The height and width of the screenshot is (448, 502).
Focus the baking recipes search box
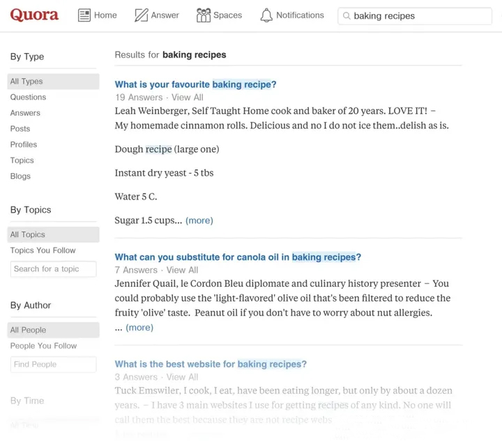coord(415,16)
